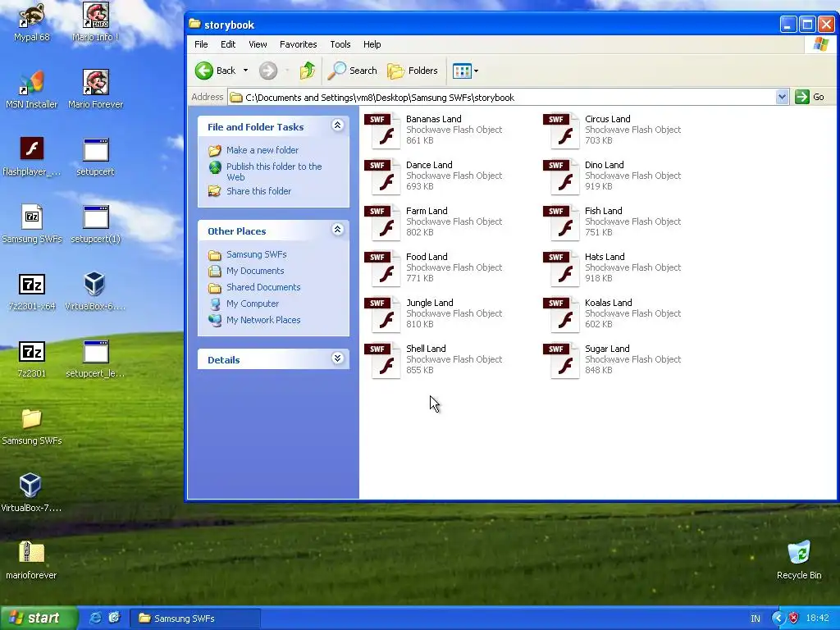Screen dimensions: 840x630
Task: Open Shared Documents link
Action: (x=263, y=287)
